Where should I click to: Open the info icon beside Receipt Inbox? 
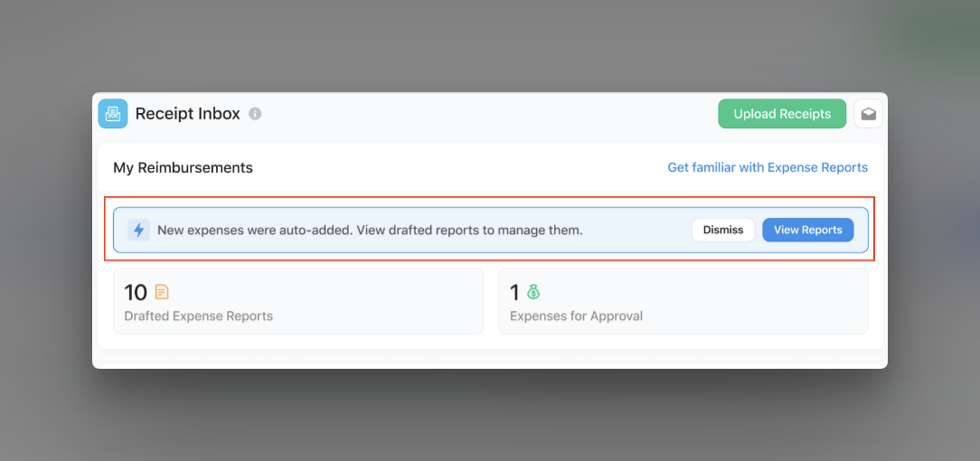tap(254, 114)
